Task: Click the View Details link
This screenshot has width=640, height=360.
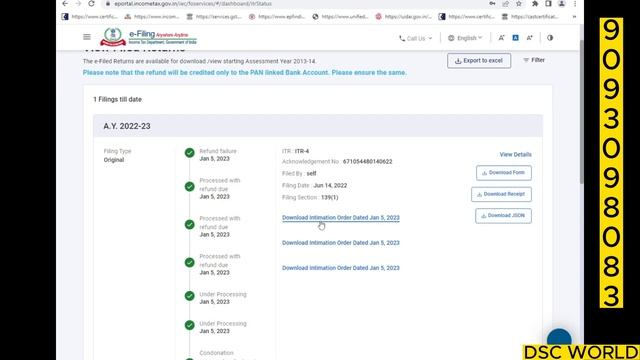Action: [x=515, y=154]
